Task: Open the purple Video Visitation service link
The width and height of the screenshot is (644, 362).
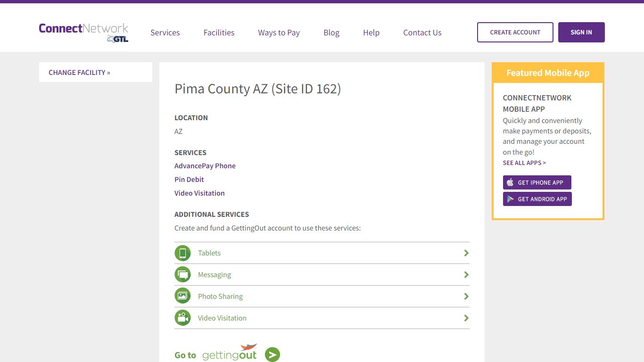Action: tap(199, 193)
